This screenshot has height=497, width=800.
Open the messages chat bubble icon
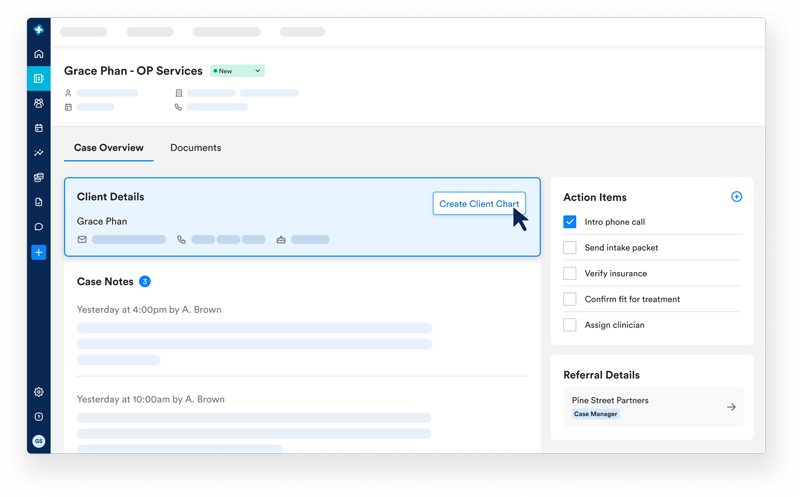[x=38, y=227]
